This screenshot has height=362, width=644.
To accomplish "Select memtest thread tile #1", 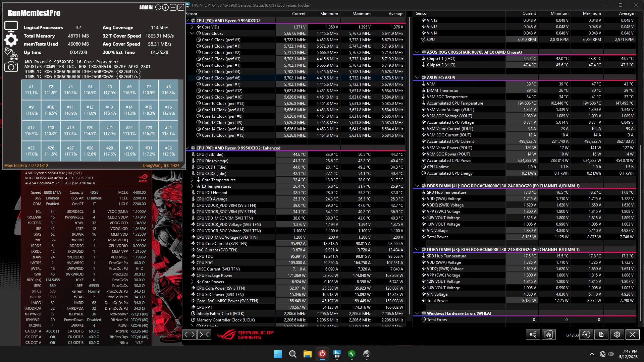I will pyautogui.click(x=31, y=89).
